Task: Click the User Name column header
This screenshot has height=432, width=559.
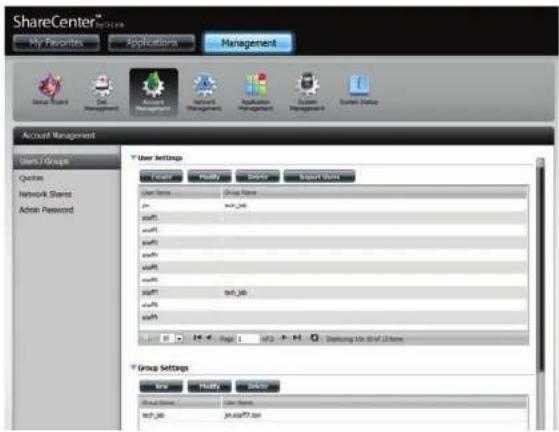Action: [180, 192]
